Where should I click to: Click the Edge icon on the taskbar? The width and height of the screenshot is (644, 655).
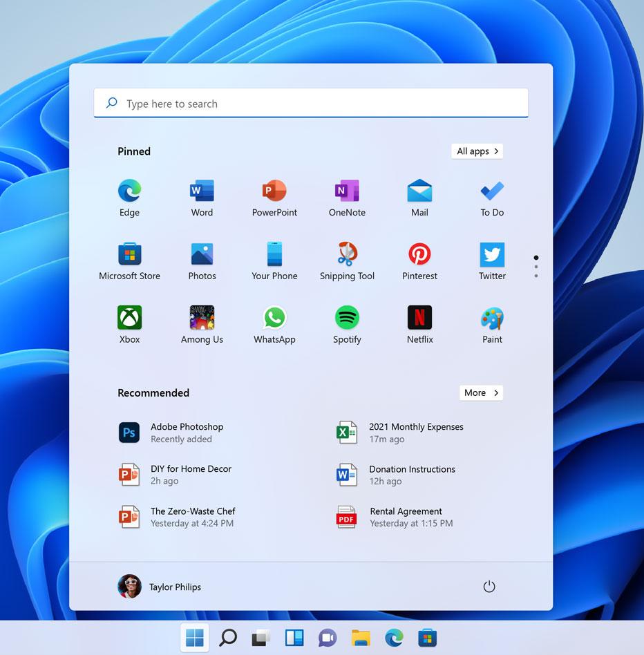[x=395, y=638]
